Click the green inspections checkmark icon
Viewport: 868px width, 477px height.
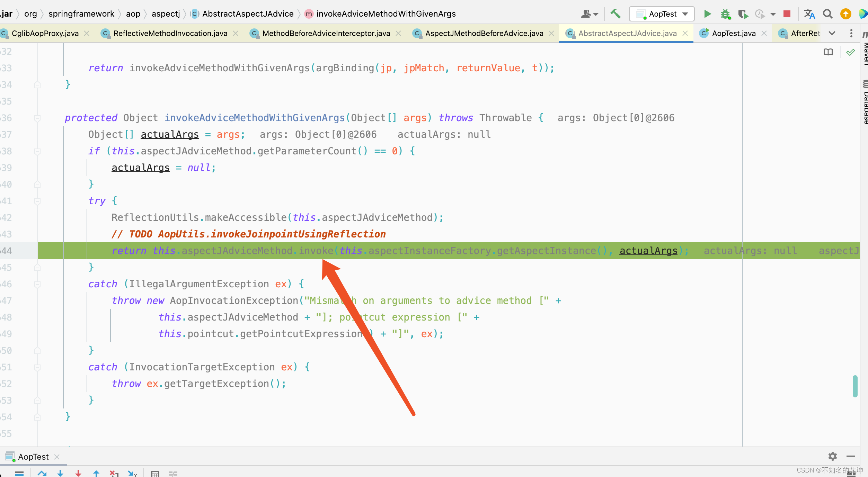point(850,52)
